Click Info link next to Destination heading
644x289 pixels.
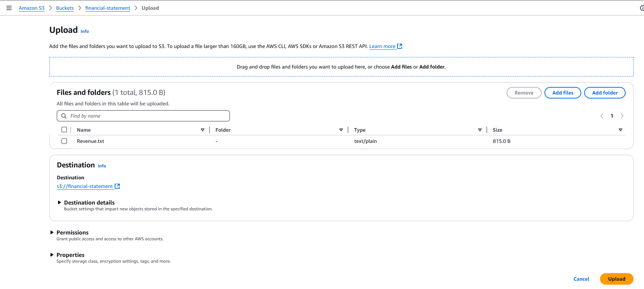coord(102,166)
